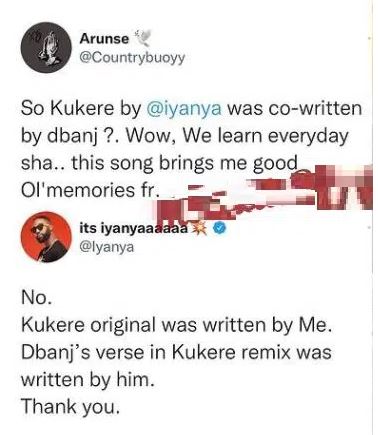Click the blue verified badge icon
Image resolution: width=378 pixels, height=435 pixels.
coord(220,228)
